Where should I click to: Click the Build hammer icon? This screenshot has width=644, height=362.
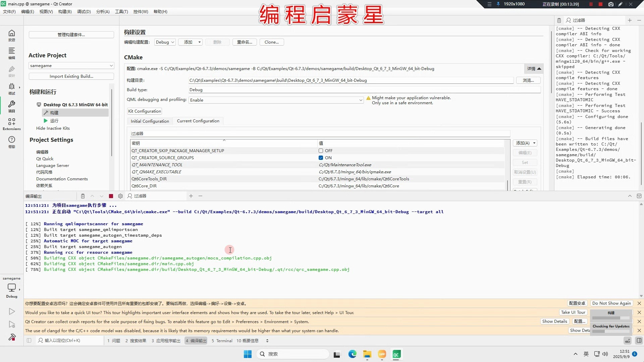pos(12,337)
